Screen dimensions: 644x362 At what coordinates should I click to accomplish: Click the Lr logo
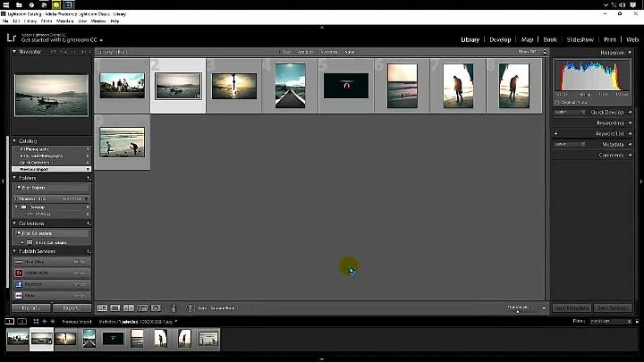[12, 38]
